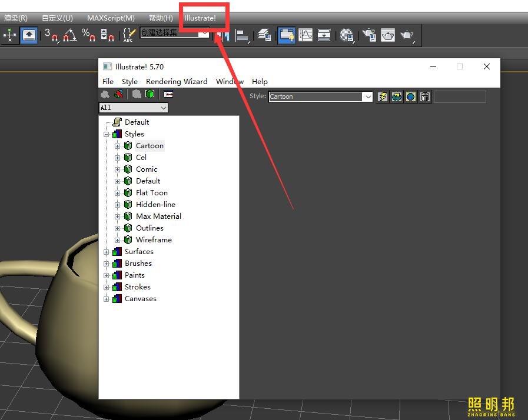Click the first greyed cloud icon in the Illustrate! toolbar
Viewport: 528px width, 420px height.
105,94
